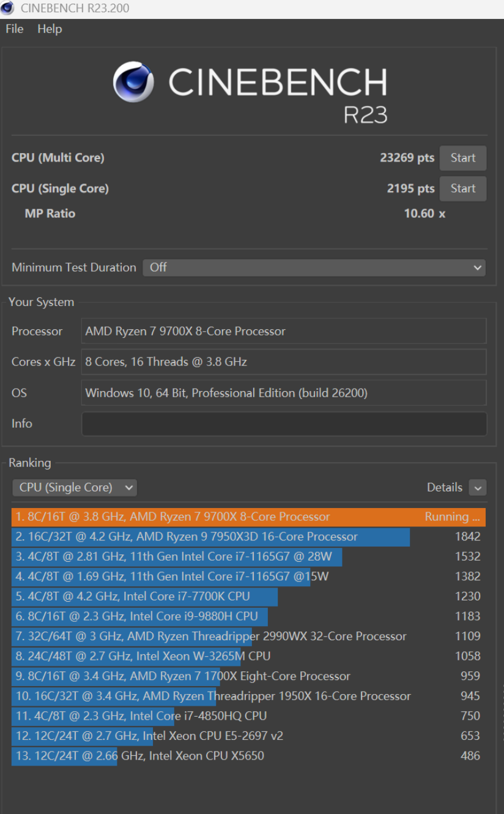The height and width of the screenshot is (814, 504).
Task: Open the Help menu
Action: click(50, 29)
